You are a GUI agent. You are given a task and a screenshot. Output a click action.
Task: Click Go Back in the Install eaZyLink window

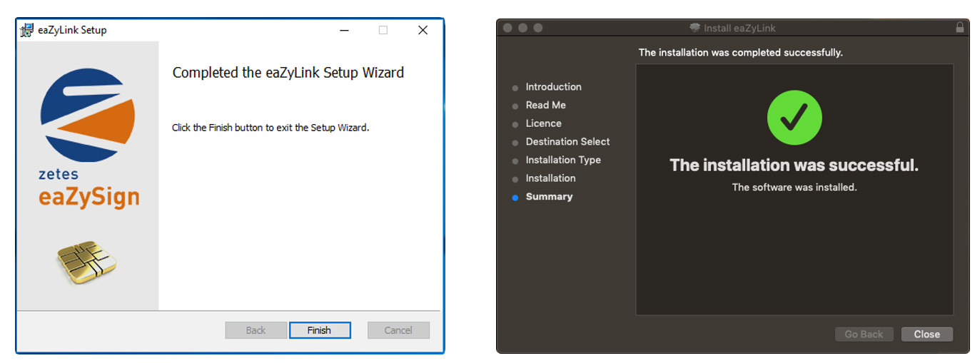pyautogui.click(x=864, y=334)
